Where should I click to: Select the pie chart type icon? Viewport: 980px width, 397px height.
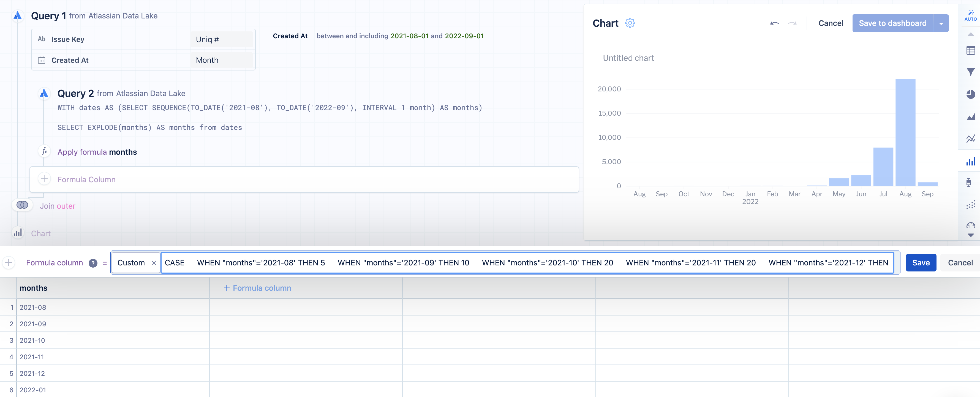coord(970,94)
